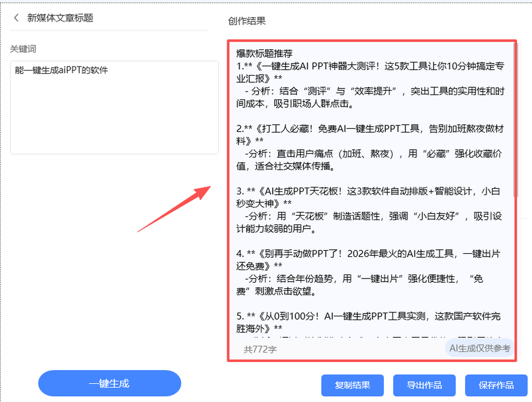The height and width of the screenshot is (402, 532).
Task: Click the AI生成仅供参考 badge
Action: pos(480,348)
